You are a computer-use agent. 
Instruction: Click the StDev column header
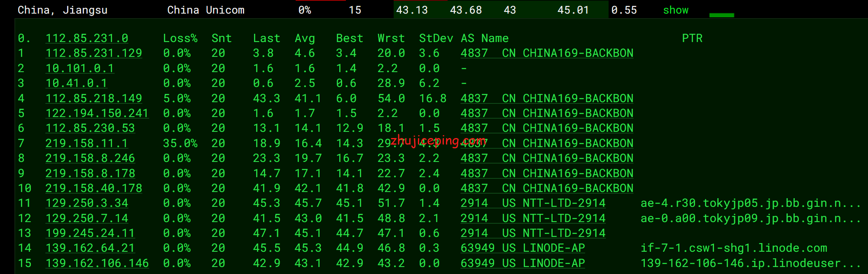click(x=436, y=38)
